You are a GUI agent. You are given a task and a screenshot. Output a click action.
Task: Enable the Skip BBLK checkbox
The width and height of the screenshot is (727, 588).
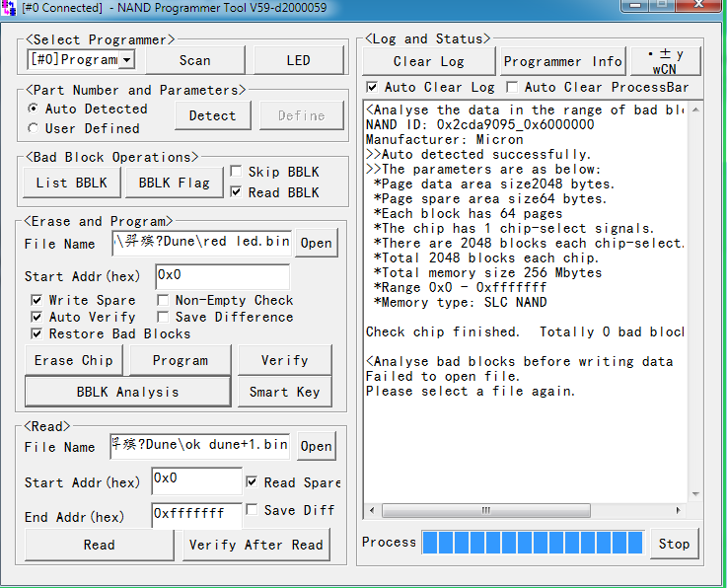[x=236, y=172]
